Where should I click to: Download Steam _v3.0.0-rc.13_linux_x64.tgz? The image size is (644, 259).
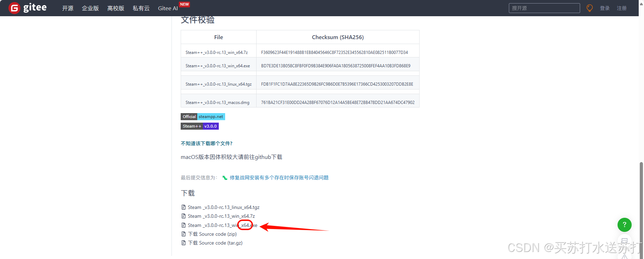(224, 207)
